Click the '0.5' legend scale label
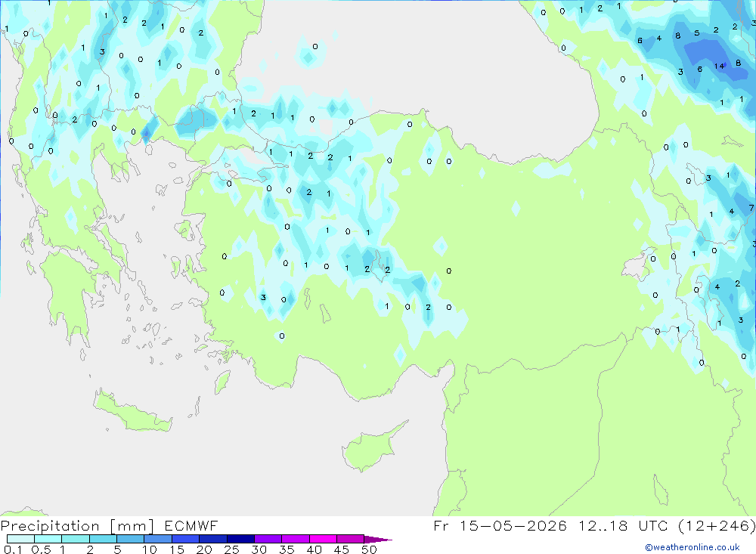Screen dimensions: 756x554 pyautogui.click(x=41, y=549)
